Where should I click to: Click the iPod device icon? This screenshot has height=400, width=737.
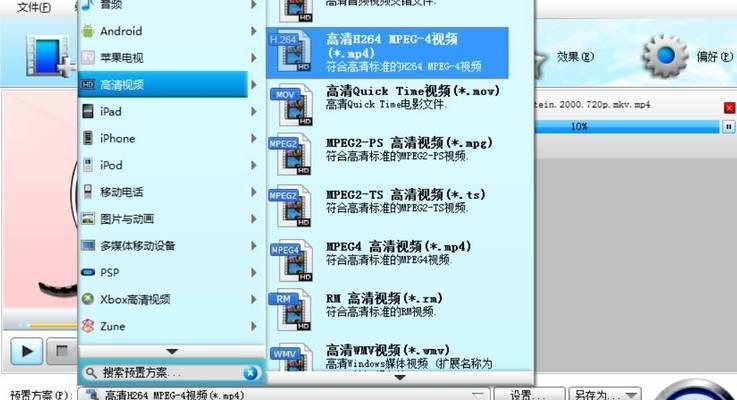pyautogui.click(x=87, y=165)
